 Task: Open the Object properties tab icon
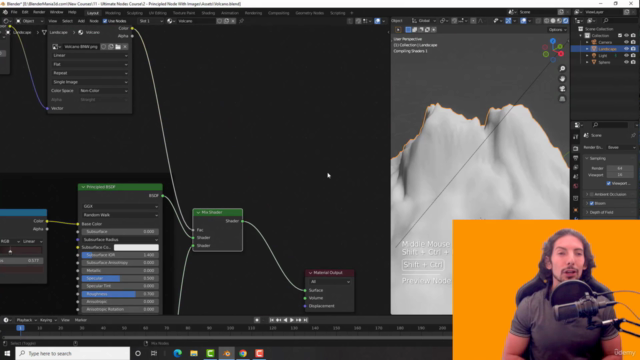(576, 210)
